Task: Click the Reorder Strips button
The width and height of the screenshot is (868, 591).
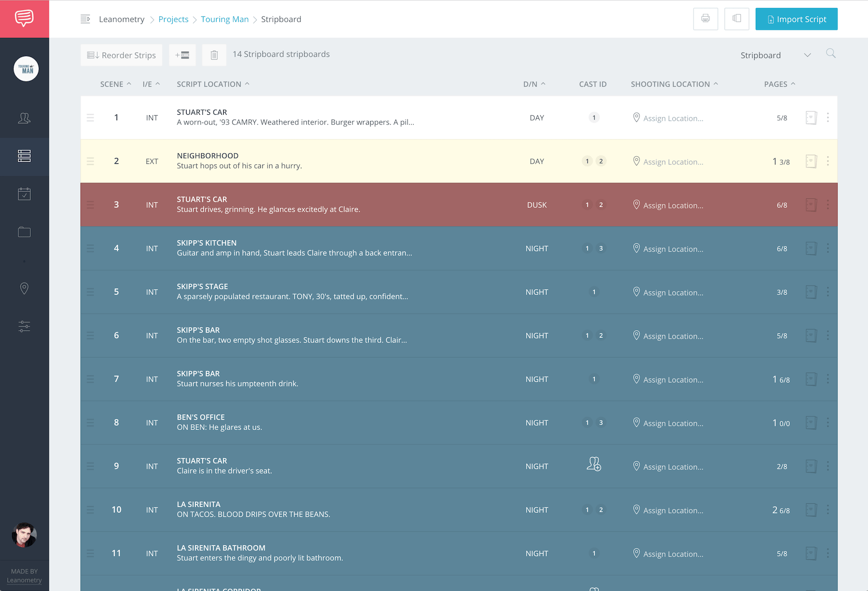Action: pos(122,55)
